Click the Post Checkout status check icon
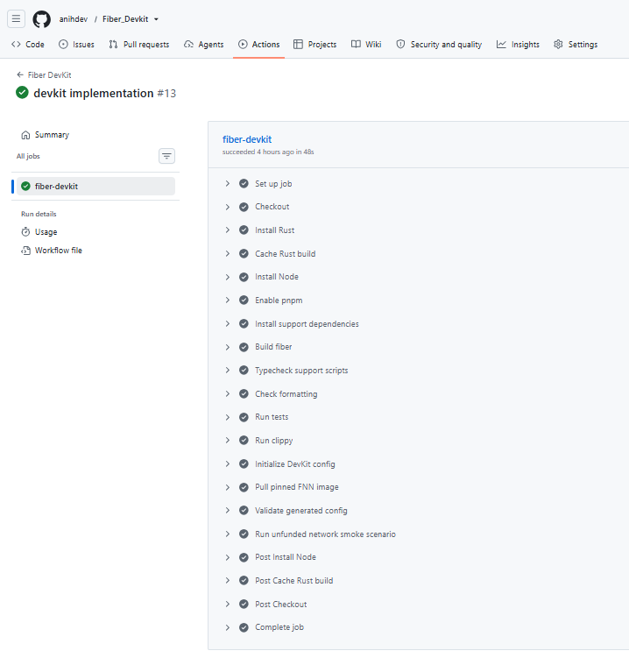 (x=244, y=605)
